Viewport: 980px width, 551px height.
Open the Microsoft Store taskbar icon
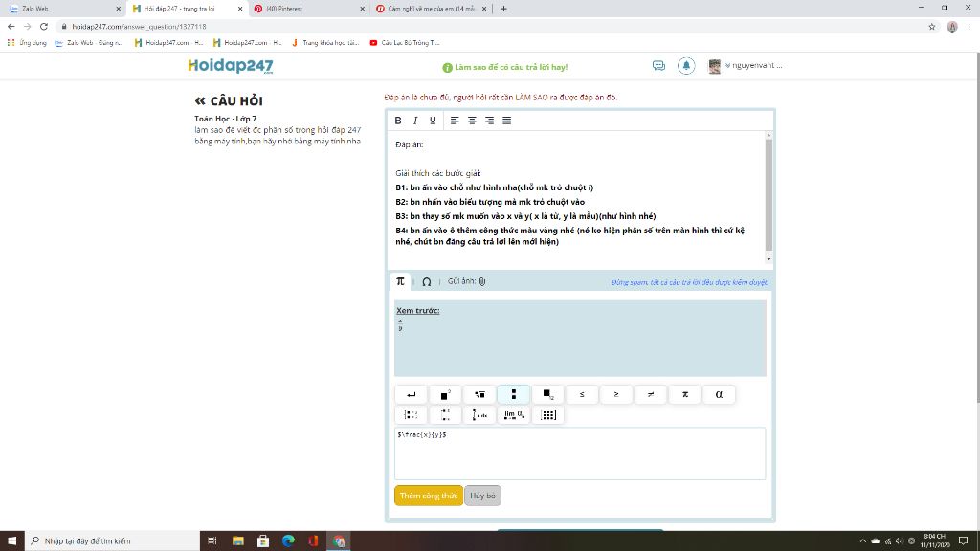(x=263, y=541)
